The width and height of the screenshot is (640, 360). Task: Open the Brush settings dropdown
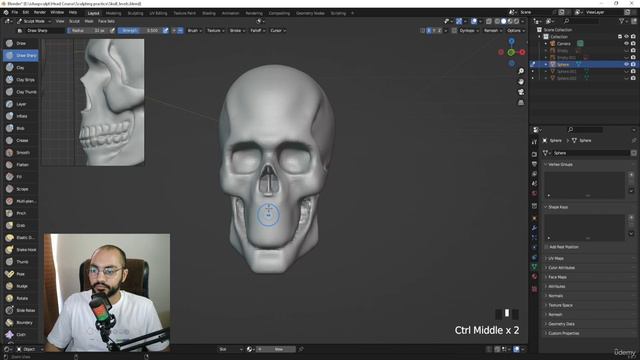[194, 31]
